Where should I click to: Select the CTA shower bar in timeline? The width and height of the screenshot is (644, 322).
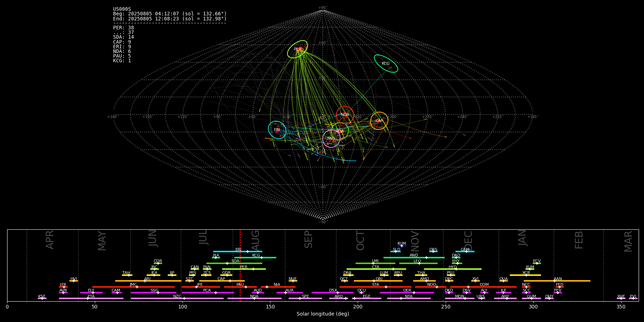pos(376,269)
